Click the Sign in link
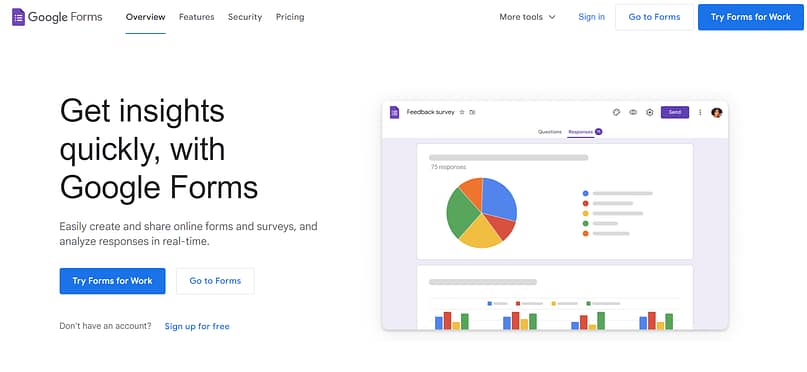Viewport: 807px width, 372px height. click(x=591, y=17)
